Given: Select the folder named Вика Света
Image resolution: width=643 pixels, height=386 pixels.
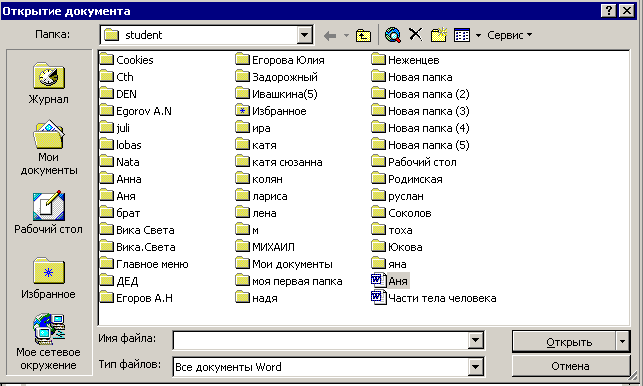Looking at the screenshot, I should [137, 230].
